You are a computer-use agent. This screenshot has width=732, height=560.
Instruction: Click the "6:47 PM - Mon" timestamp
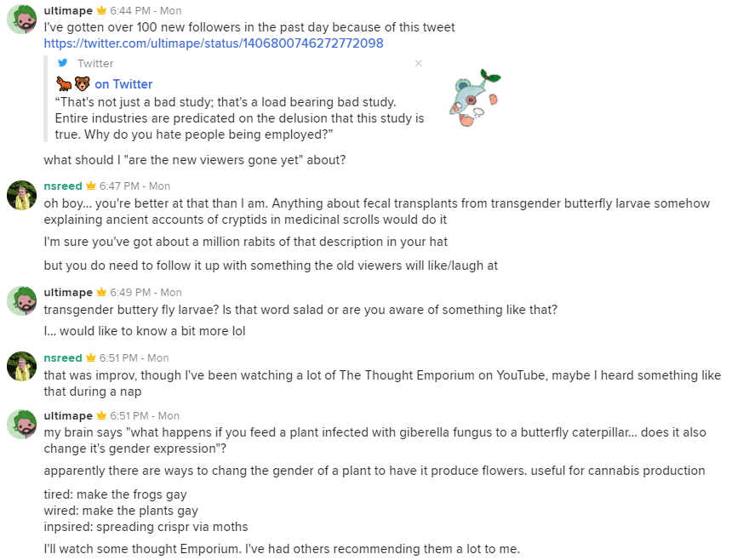(x=134, y=186)
